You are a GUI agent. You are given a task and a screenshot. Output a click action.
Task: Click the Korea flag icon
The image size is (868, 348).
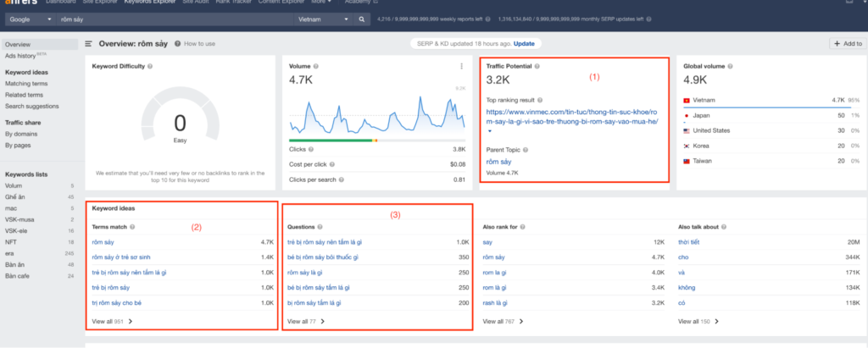tap(687, 146)
